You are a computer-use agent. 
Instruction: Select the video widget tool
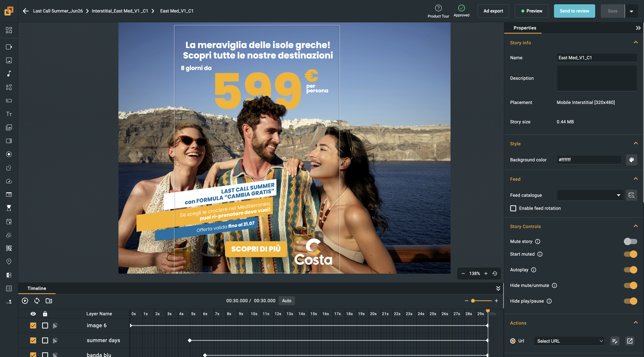click(x=9, y=47)
